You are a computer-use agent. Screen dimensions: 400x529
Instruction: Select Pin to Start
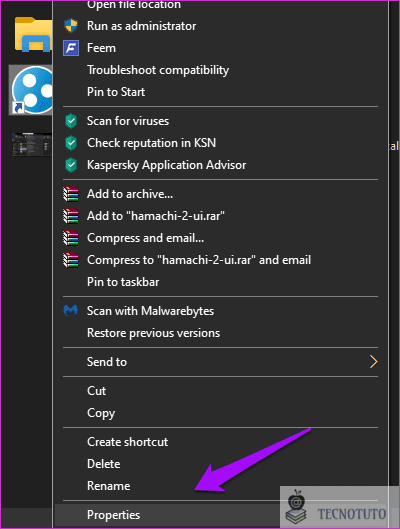pos(116,92)
